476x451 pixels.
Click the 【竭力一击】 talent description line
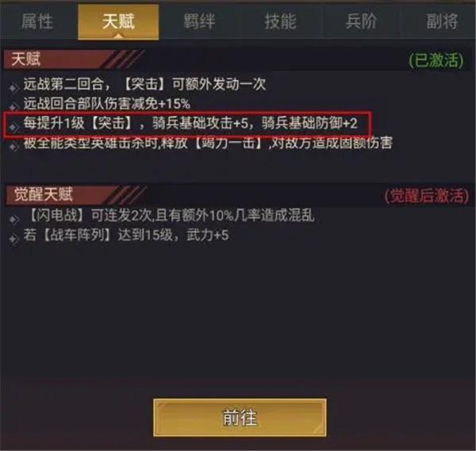(x=208, y=143)
